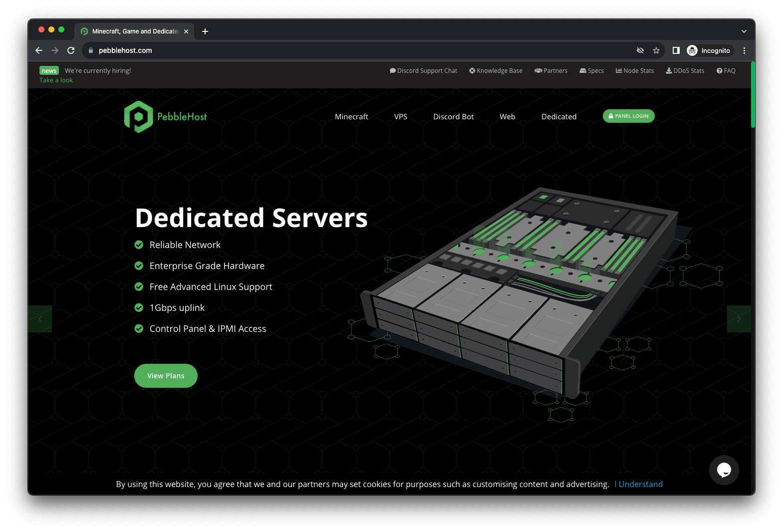Open the live chat bubble
783x532 pixels.
(x=724, y=470)
